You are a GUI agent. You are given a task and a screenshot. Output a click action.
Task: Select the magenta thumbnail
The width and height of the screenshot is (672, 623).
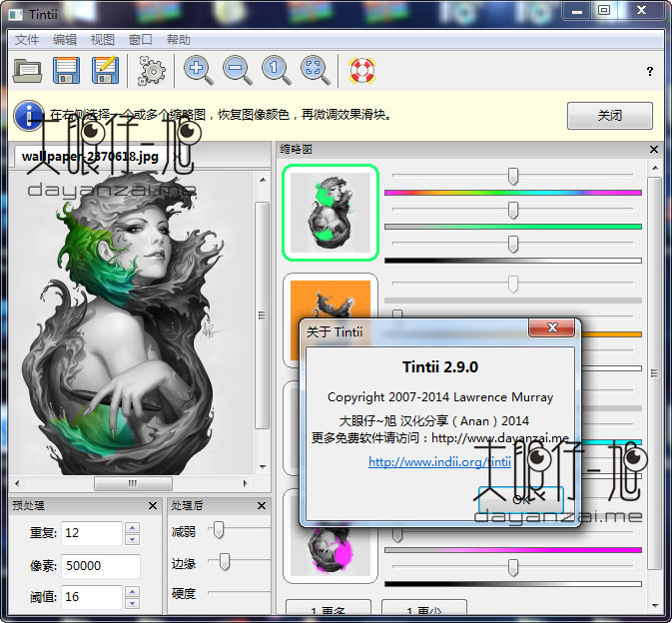point(331,553)
